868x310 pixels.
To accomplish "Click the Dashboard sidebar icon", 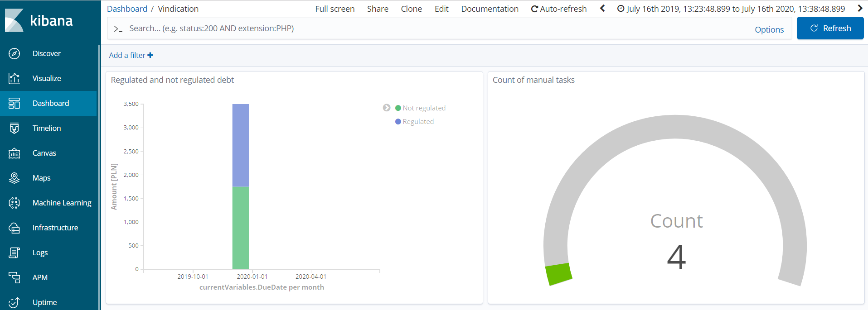I will point(14,103).
